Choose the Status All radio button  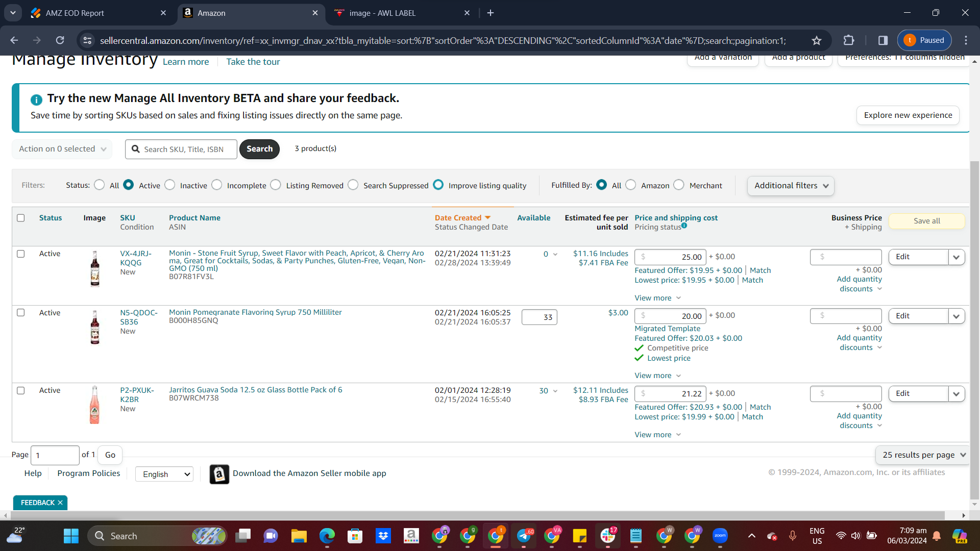[x=100, y=185]
